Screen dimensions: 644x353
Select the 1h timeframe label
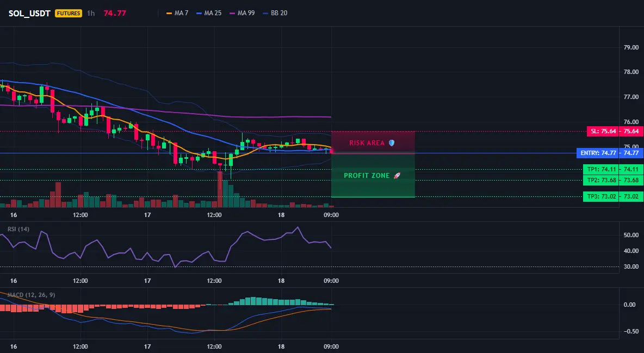(x=91, y=13)
